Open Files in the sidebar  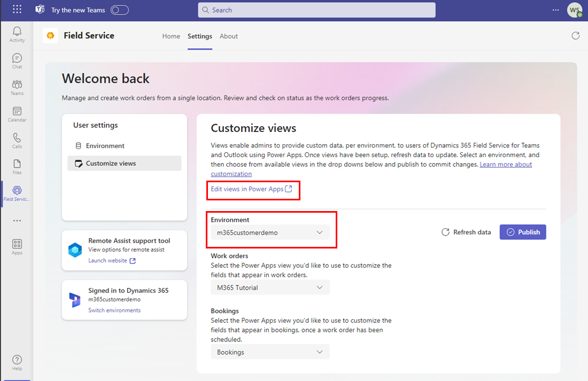click(x=17, y=167)
